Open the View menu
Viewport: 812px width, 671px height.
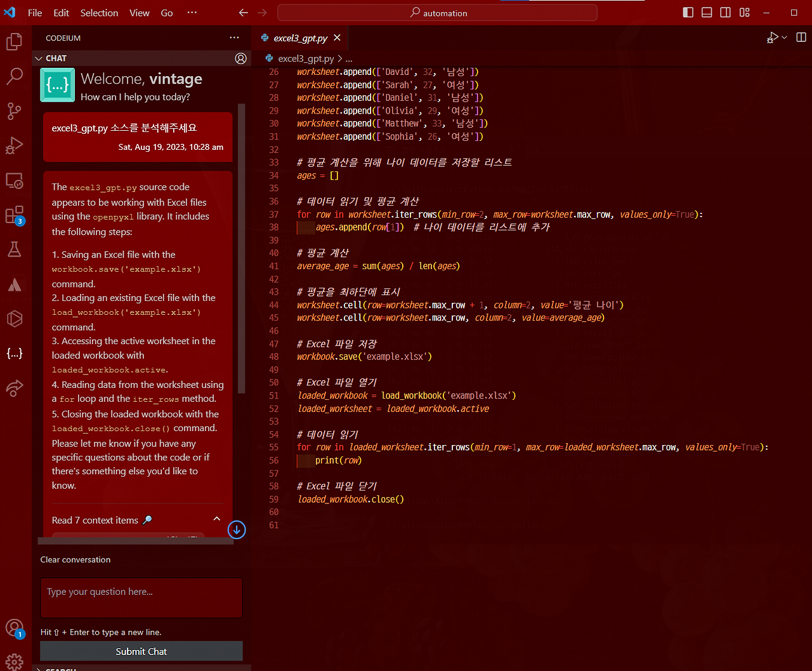[140, 13]
